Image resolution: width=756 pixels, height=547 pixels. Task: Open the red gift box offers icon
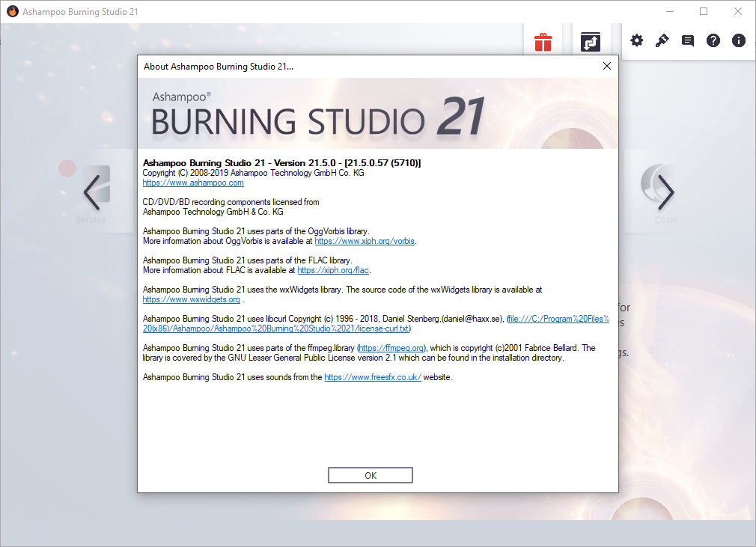pyautogui.click(x=543, y=42)
